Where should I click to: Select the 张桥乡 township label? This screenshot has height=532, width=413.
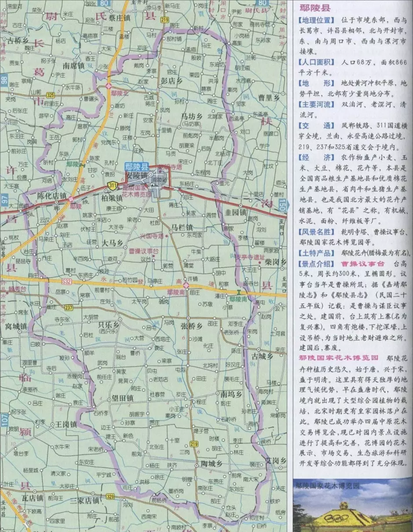(191, 326)
